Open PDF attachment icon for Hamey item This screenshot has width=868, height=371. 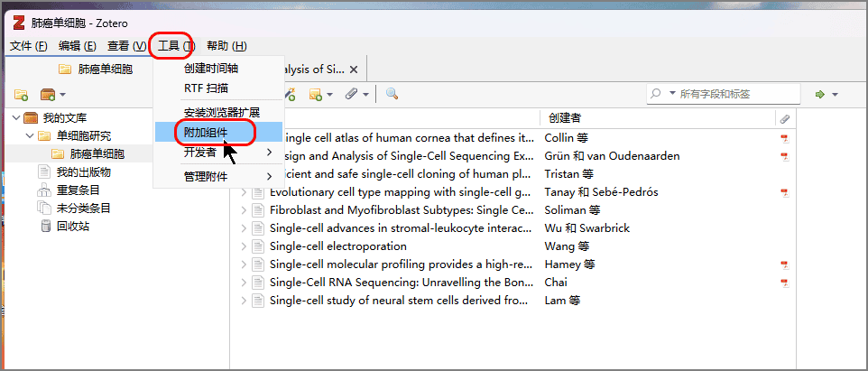784,264
